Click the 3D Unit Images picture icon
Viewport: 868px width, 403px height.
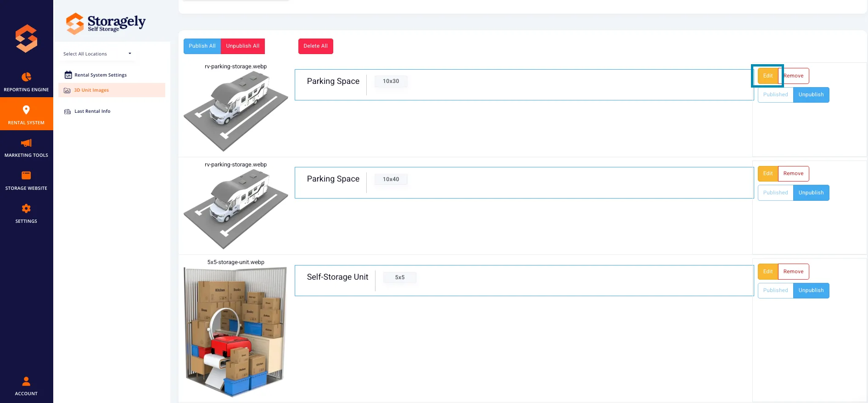(67, 90)
